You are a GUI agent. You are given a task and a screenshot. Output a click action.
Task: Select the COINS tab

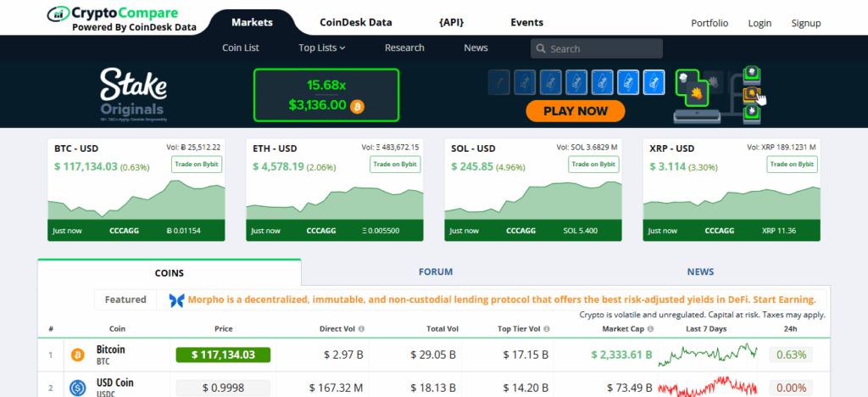click(x=170, y=272)
